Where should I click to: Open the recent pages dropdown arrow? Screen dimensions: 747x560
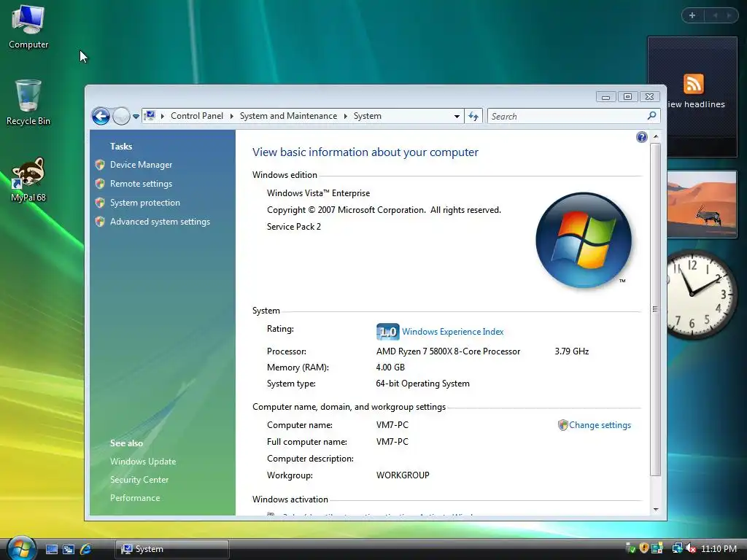tap(136, 116)
